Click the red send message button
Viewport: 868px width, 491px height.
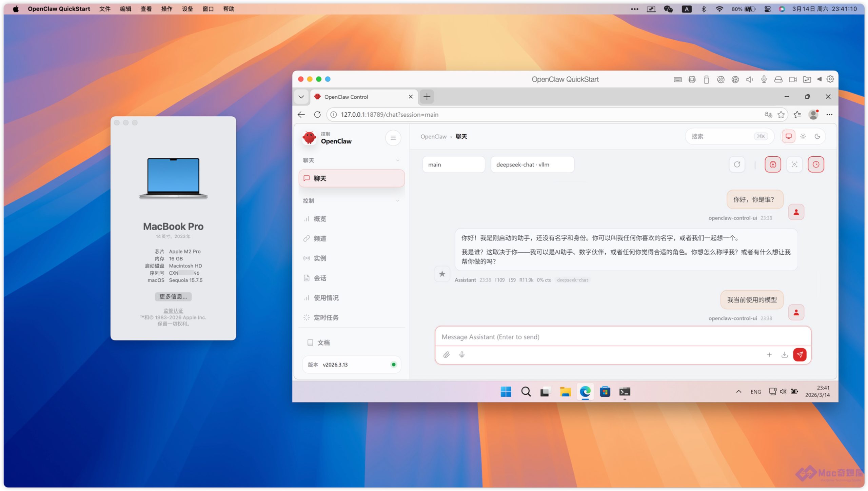click(799, 355)
